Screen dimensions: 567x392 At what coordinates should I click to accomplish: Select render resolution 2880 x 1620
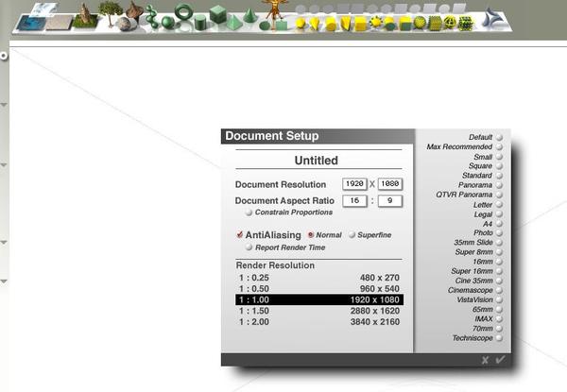coord(319,311)
